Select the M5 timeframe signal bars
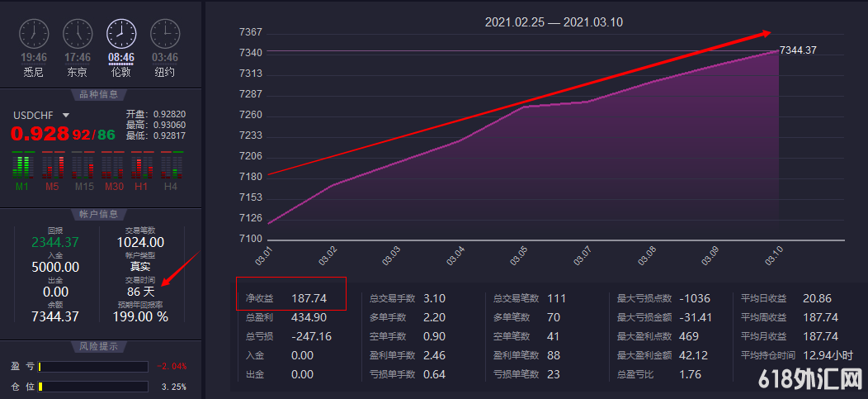 click(52, 166)
